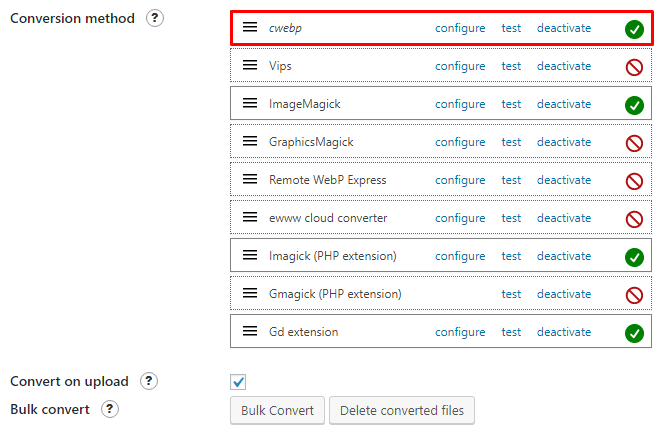This screenshot has width=664, height=438.
Task: Click Delete converted files button
Action: tap(402, 410)
